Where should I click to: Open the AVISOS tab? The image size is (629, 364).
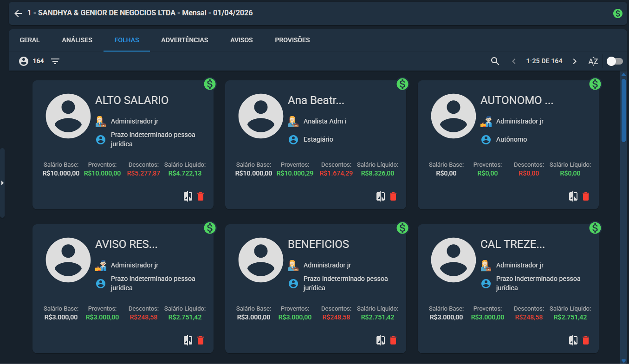coord(241,40)
